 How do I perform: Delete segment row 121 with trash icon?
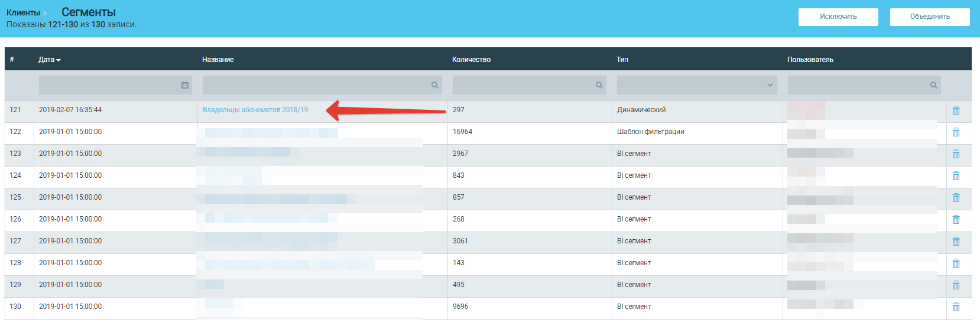coord(956,110)
